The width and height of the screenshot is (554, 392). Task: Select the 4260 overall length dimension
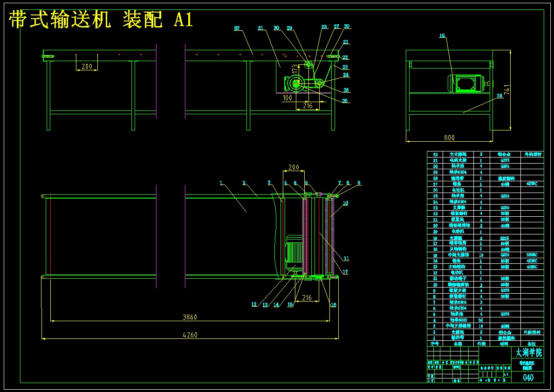pos(190,335)
